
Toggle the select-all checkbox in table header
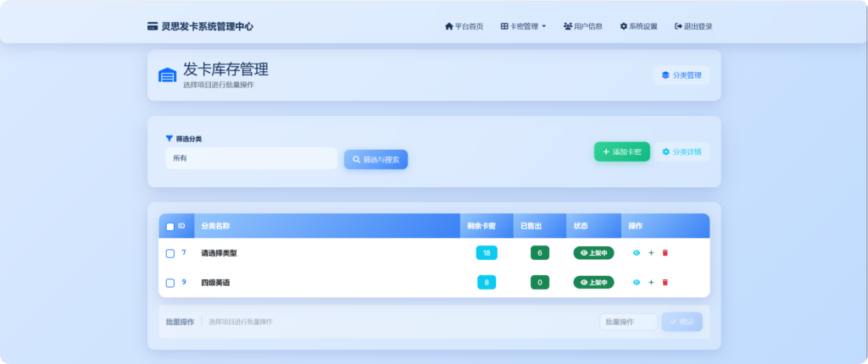pos(170,227)
